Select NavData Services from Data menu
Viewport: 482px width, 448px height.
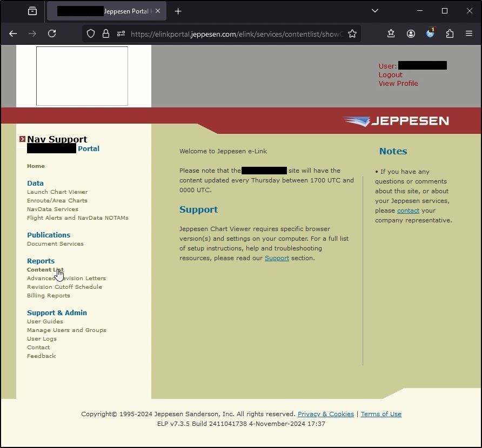52,209
